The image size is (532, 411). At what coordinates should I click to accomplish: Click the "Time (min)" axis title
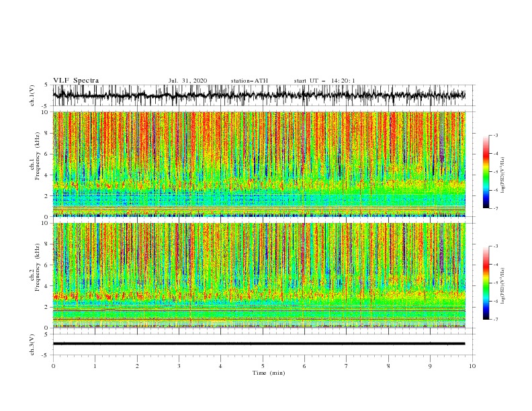[269, 373]
